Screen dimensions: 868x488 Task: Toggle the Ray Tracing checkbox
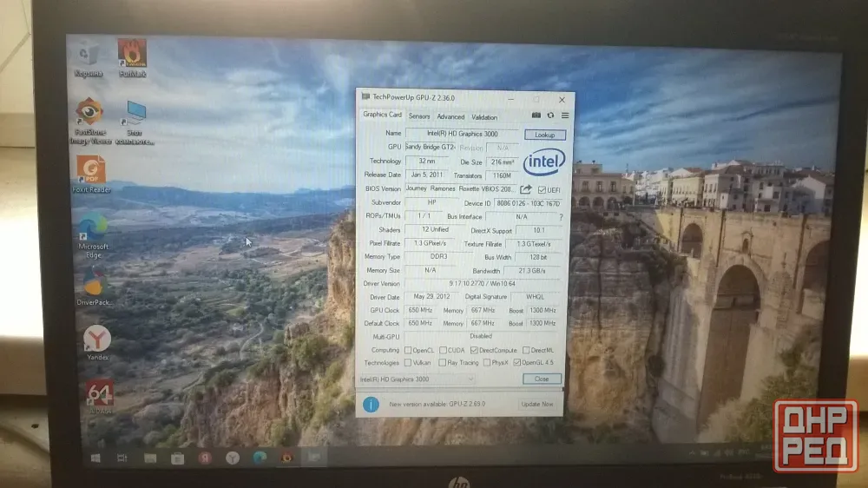tap(443, 363)
